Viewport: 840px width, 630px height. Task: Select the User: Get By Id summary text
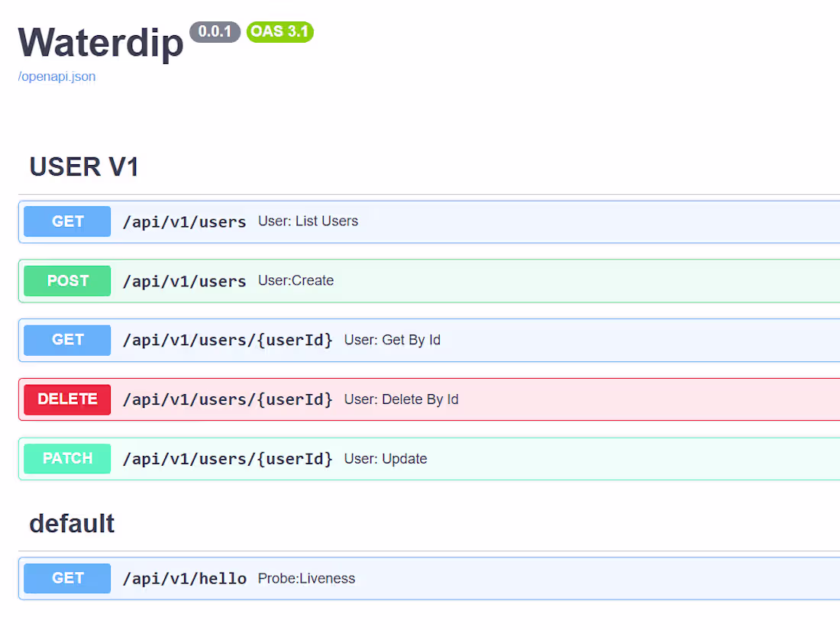point(392,340)
